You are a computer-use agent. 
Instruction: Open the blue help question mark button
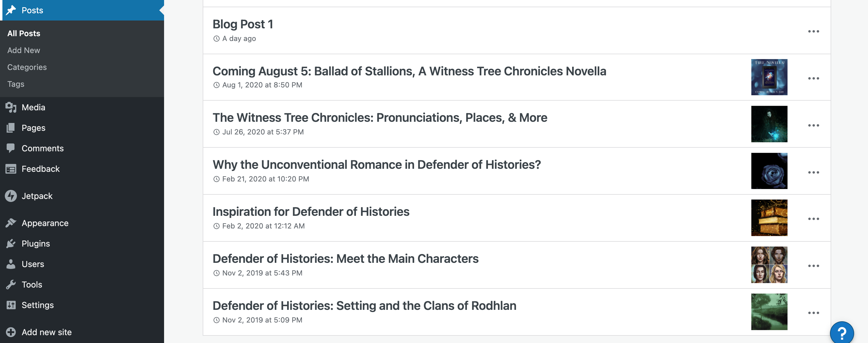coord(841,333)
